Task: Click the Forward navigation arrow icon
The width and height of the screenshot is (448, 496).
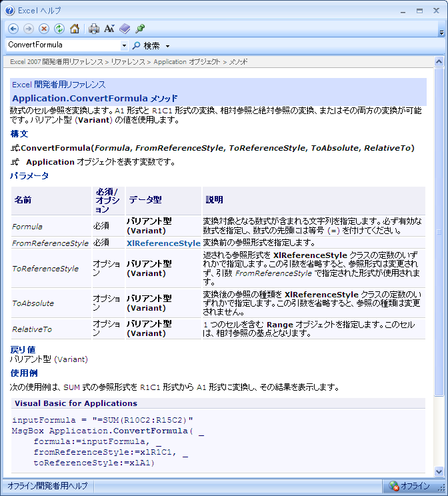Action: (29, 29)
